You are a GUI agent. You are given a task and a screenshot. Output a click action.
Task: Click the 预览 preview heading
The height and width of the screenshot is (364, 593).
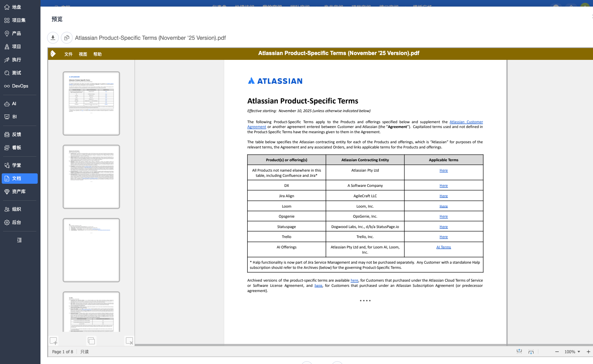coord(57,19)
